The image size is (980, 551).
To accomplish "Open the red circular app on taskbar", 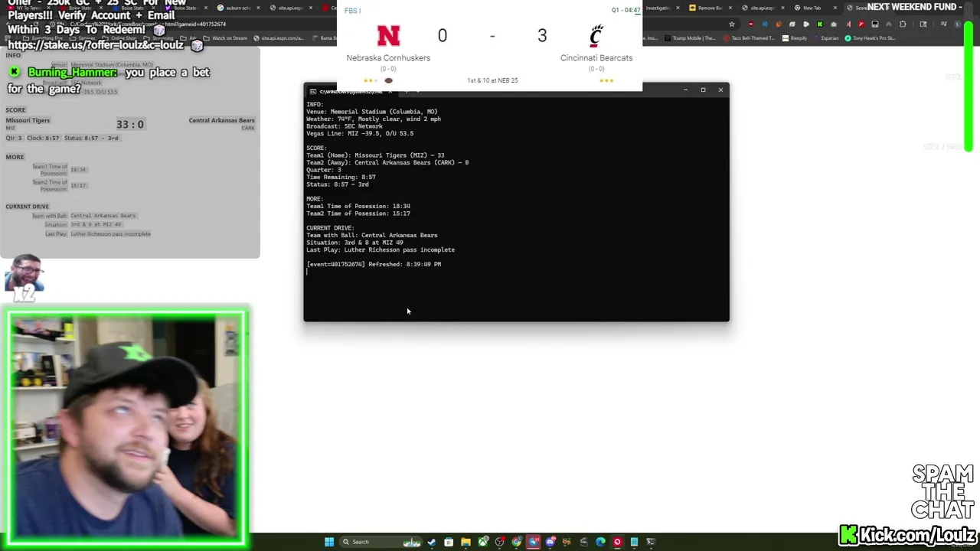I will click(617, 542).
